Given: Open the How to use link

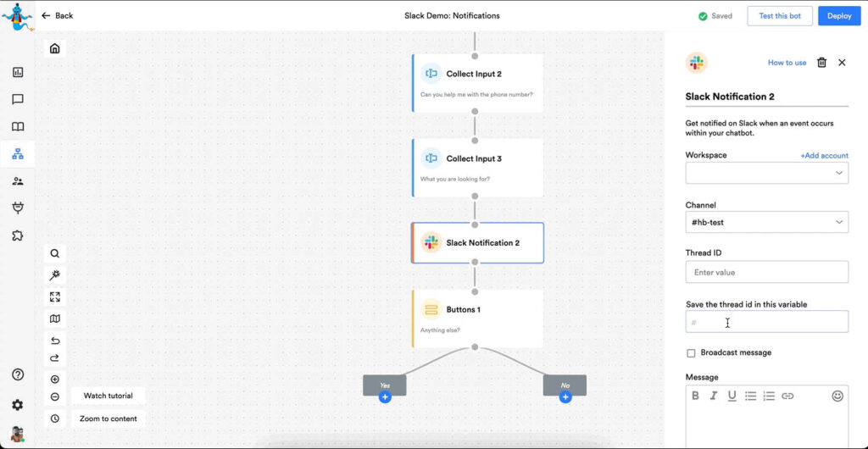Looking at the screenshot, I should tap(787, 63).
